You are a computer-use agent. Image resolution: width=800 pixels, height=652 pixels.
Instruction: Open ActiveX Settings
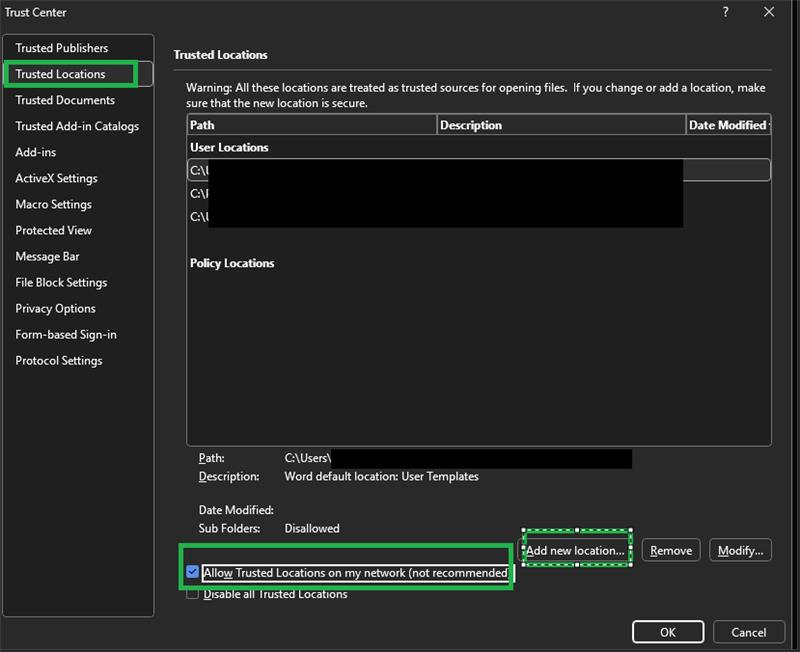[56, 178]
